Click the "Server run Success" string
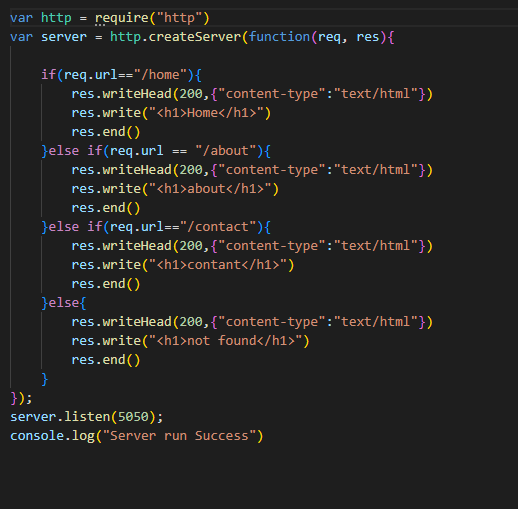Image resolution: width=518 pixels, height=509 pixels. 179,436
